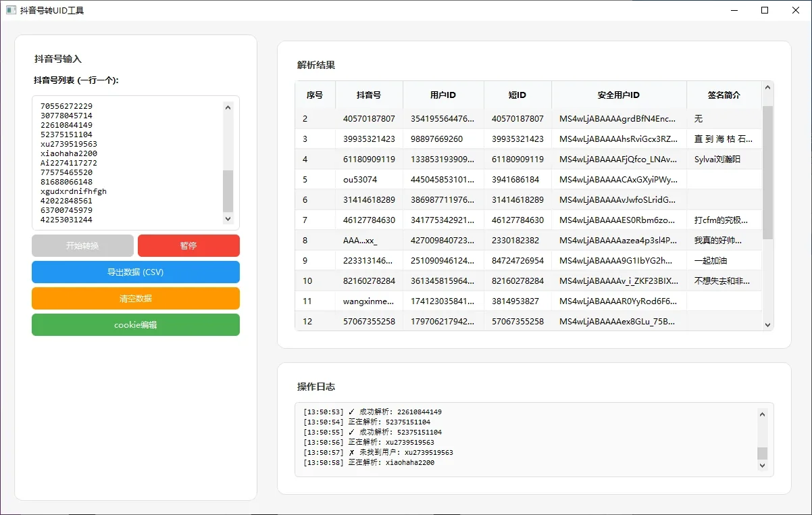Click the 短ID column header
The width and height of the screenshot is (812, 515).
coord(517,95)
